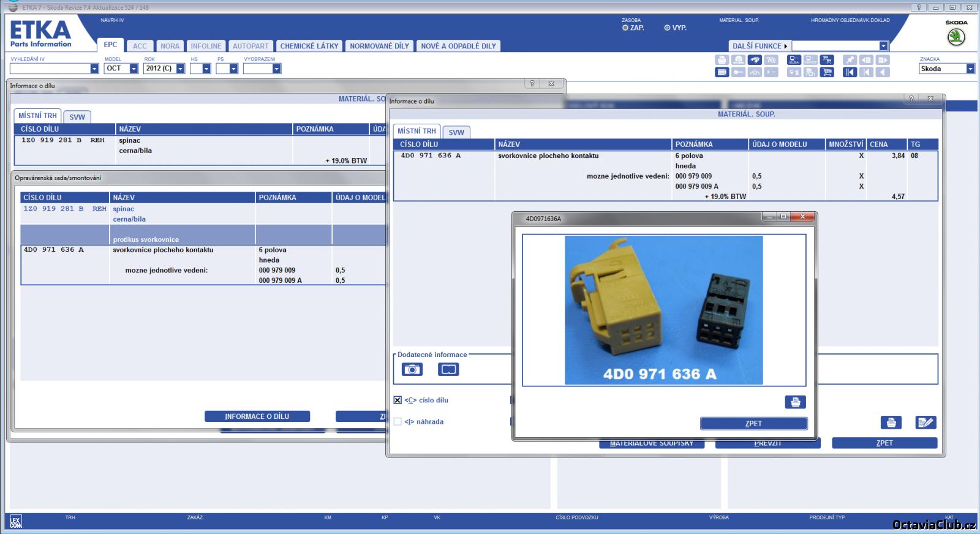Image resolution: width=980 pixels, height=534 pixels.
Task: Click the INFORMACE O DÍLU button
Action: point(257,416)
